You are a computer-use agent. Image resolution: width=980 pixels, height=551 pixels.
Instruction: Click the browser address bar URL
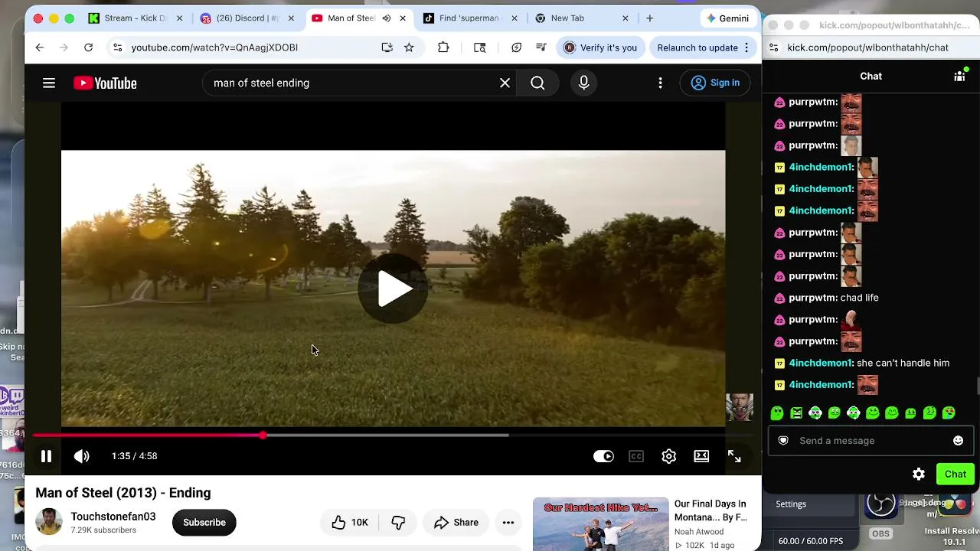(x=214, y=47)
